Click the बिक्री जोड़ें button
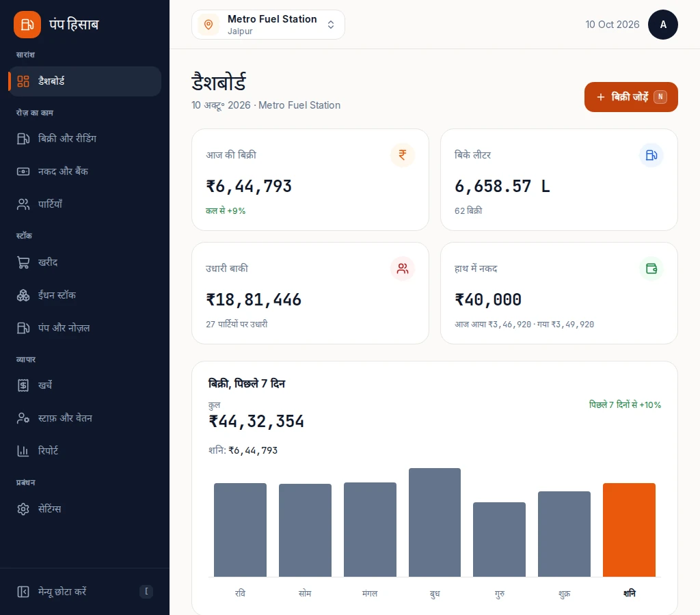 click(x=631, y=97)
